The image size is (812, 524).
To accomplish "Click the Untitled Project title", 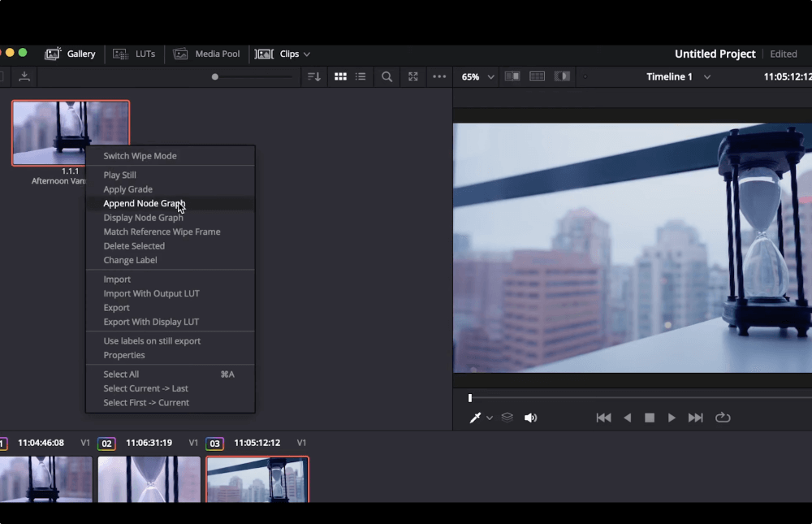I will [x=715, y=54].
